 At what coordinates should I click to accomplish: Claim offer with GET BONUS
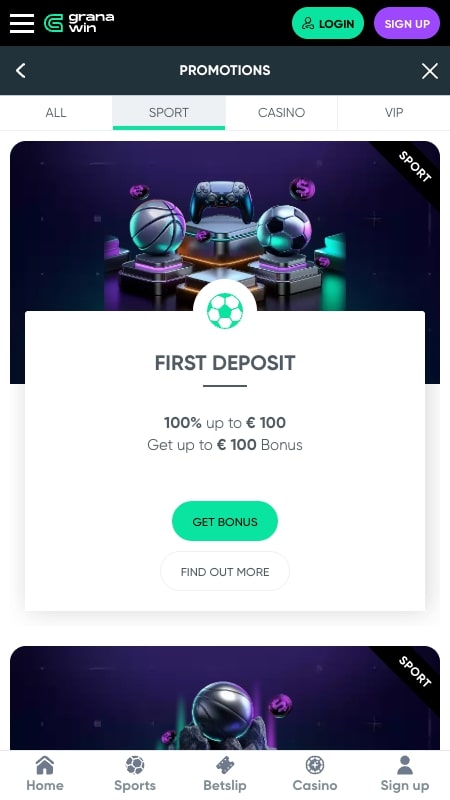click(x=225, y=521)
